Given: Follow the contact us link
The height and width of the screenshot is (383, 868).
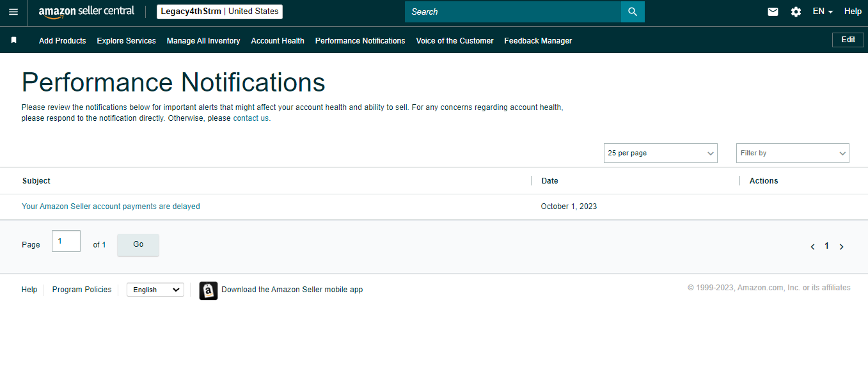Looking at the screenshot, I should pos(251,118).
